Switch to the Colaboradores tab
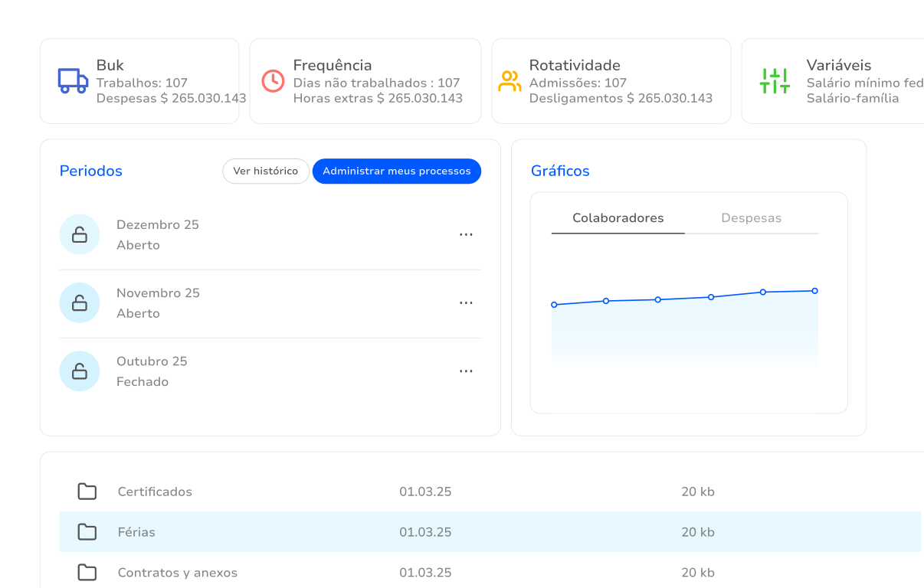 [618, 218]
